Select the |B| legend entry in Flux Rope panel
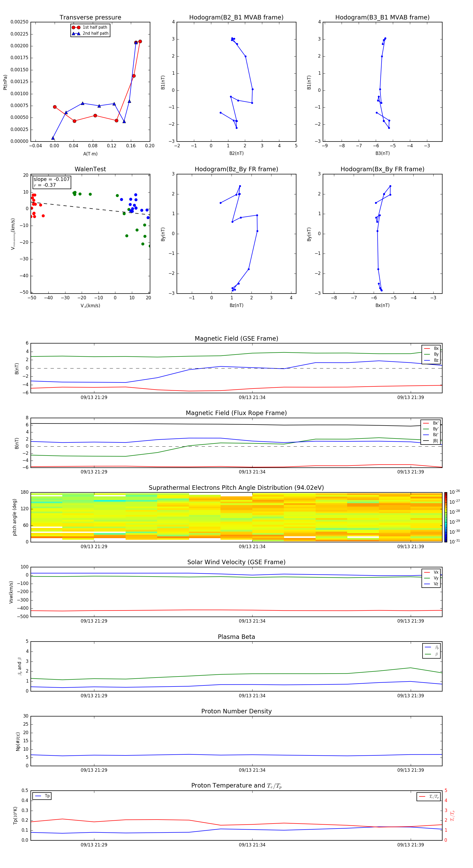Screen dimensions: 473x868 (x=431, y=441)
